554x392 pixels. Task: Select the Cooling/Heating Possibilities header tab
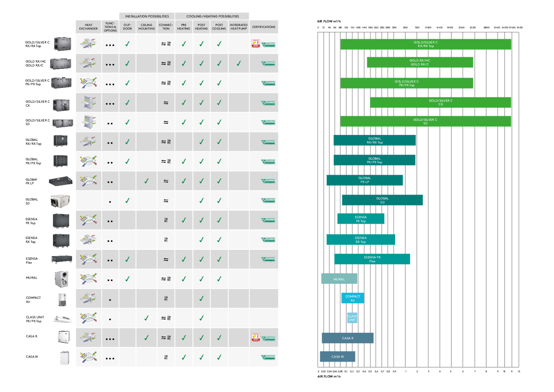coord(212,16)
